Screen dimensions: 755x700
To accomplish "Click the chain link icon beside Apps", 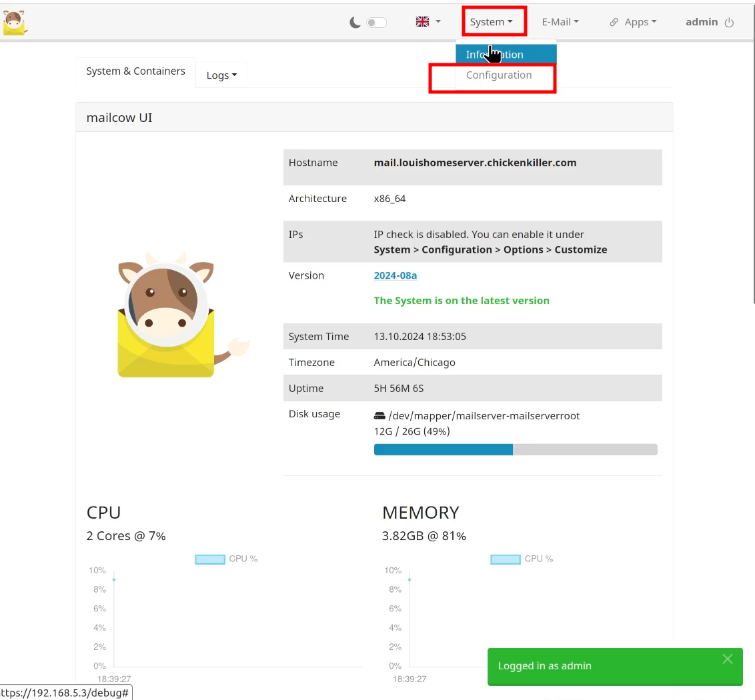I will [614, 22].
